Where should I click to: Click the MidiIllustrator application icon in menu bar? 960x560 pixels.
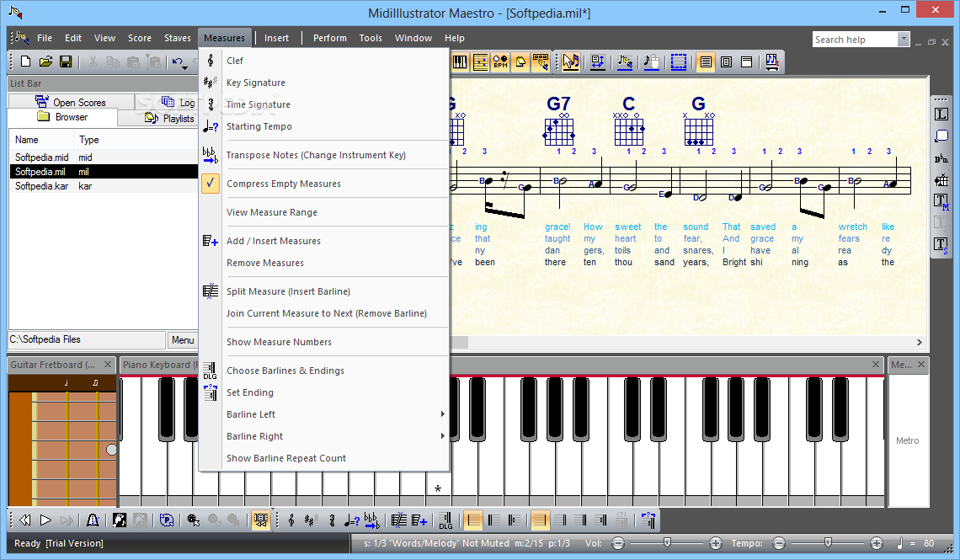tap(20, 38)
